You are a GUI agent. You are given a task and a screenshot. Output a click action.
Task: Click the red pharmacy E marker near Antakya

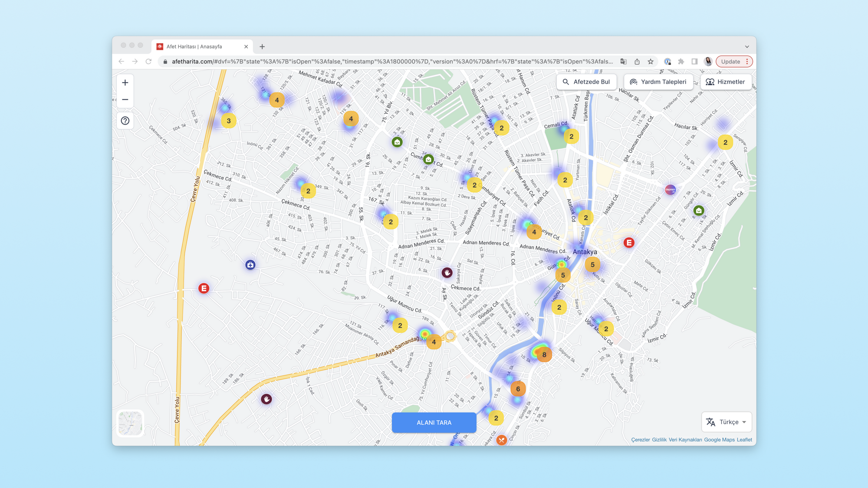[629, 242]
